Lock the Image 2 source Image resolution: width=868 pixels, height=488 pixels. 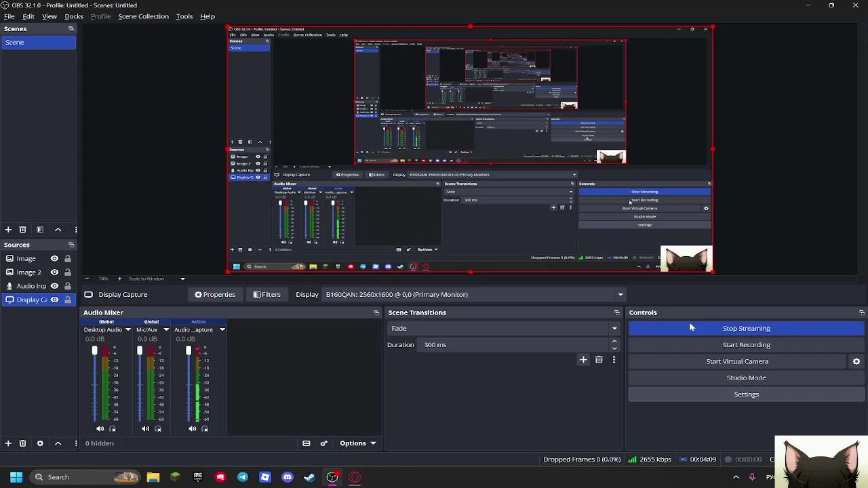click(68, 272)
